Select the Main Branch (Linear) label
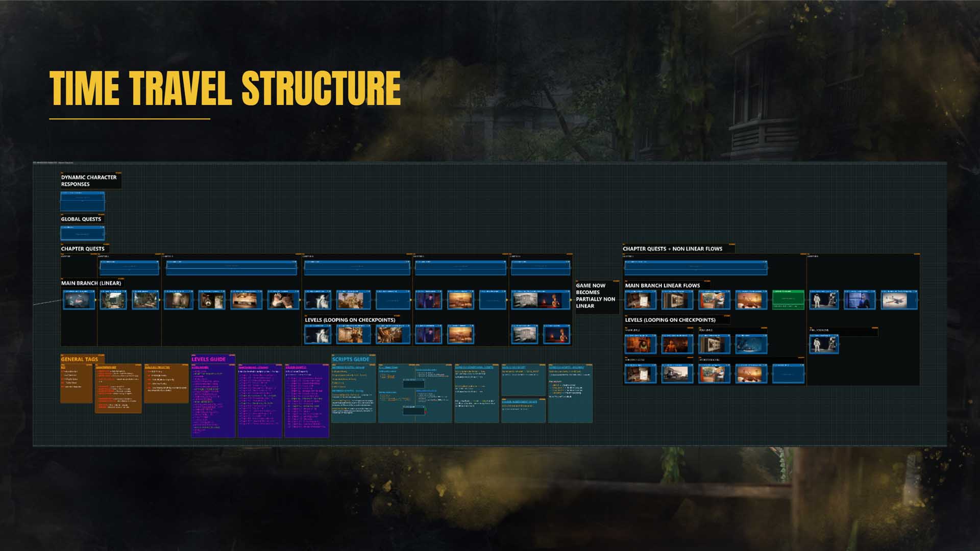This screenshot has height=551, width=980. 91,283
